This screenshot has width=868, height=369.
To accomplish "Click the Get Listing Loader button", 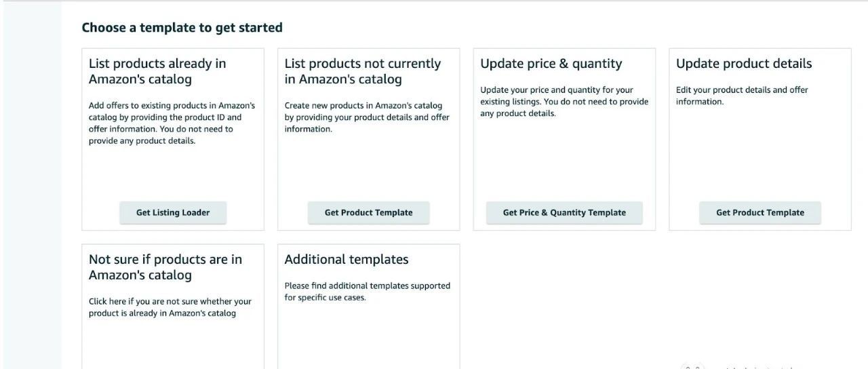I will pyautogui.click(x=173, y=212).
